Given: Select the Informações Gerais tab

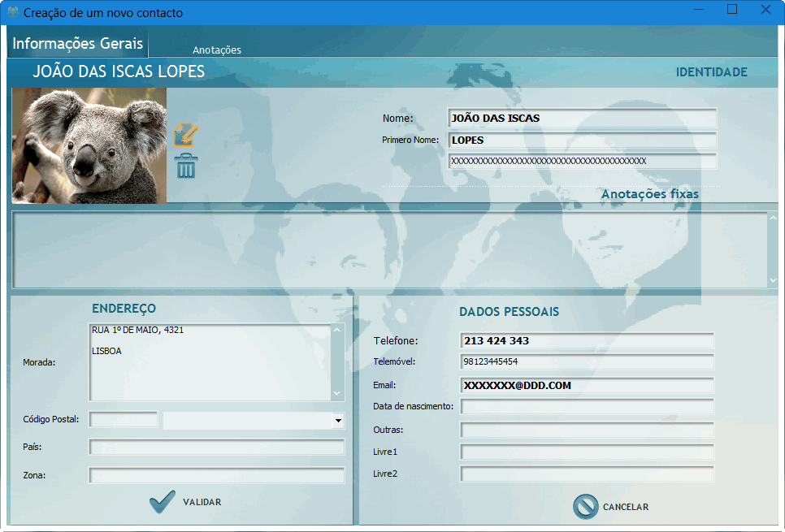Looking at the screenshot, I should tap(77, 44).
